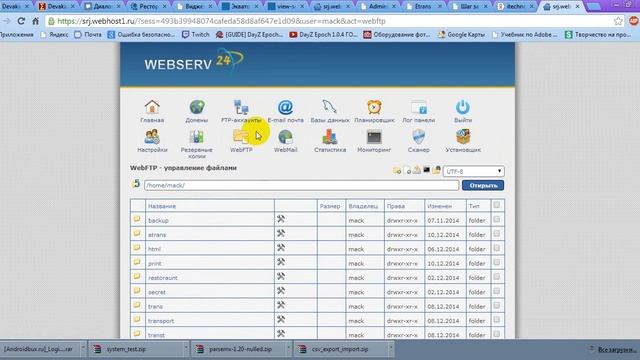
Task: Expand menu arrow for csv_export_import.zip download
Action: 391,349
